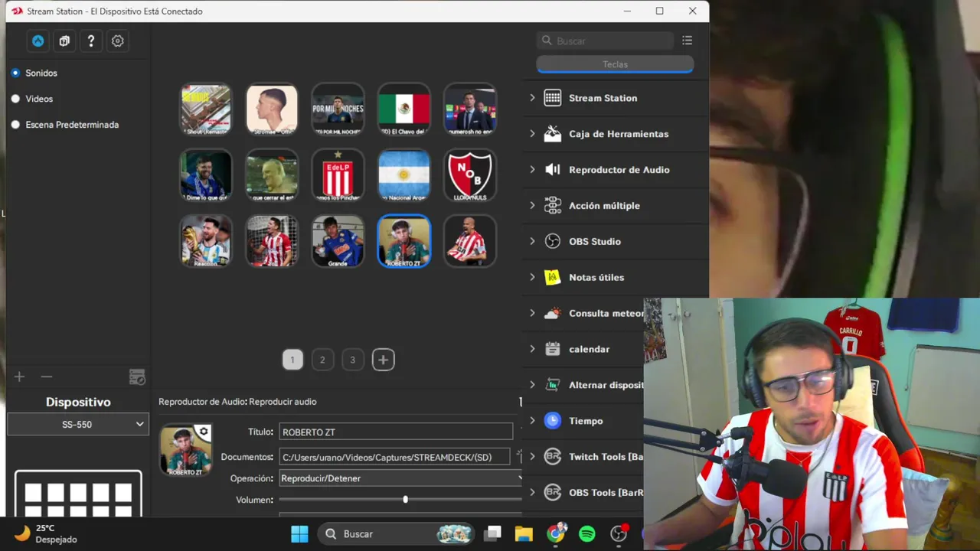Select the Mexico flag El Chavo key
Image resolution: width=980 pixels, height=551 pixels.
(x=404, y=109)
